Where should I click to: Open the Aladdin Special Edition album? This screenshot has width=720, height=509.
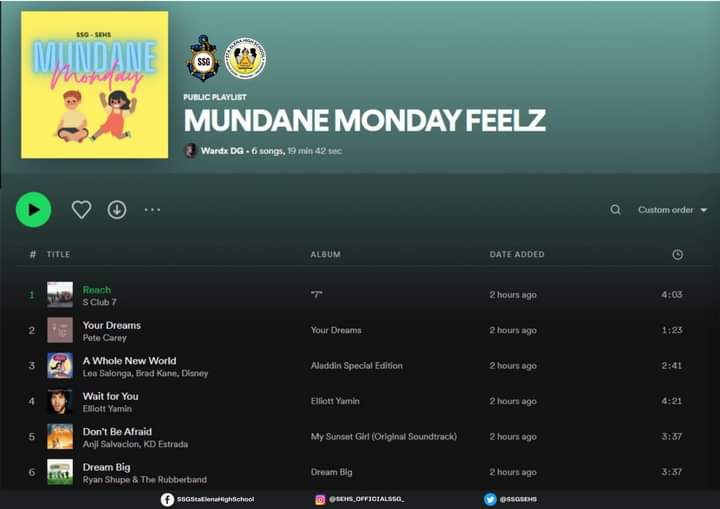[x=356, y=366]
